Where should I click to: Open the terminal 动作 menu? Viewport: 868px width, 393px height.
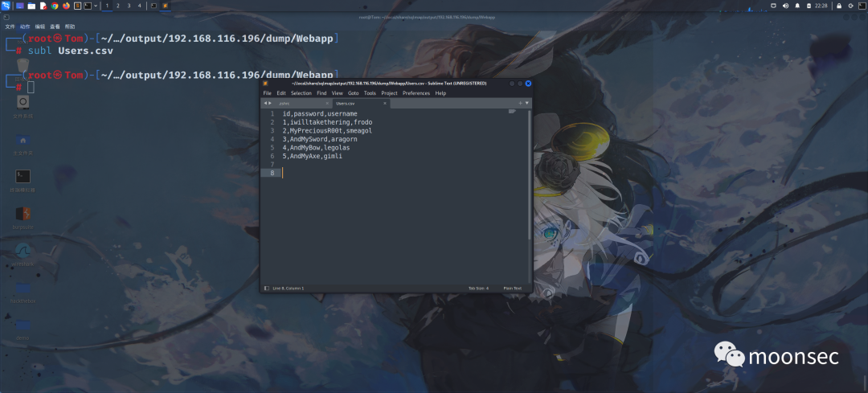(x=25, y=27)
